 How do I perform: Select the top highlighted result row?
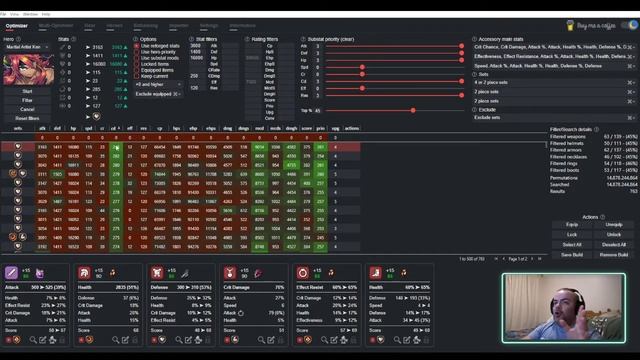(x=180, y=147)
